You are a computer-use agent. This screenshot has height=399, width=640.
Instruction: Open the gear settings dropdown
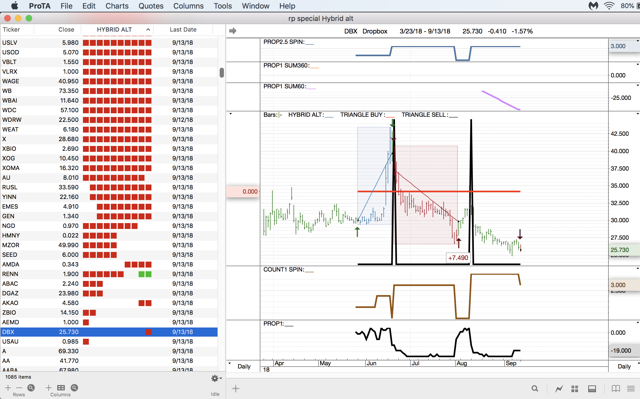(216, 379)
